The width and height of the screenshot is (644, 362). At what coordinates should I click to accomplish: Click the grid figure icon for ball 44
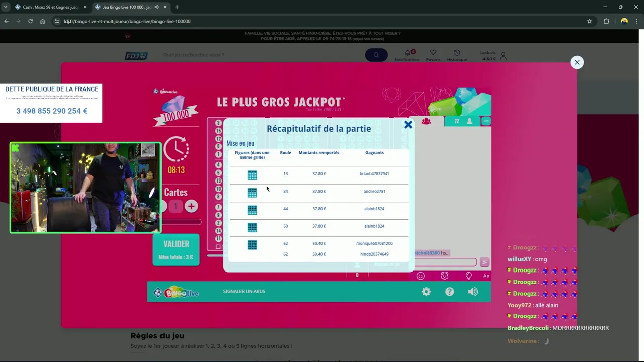[x=252, y=210]
